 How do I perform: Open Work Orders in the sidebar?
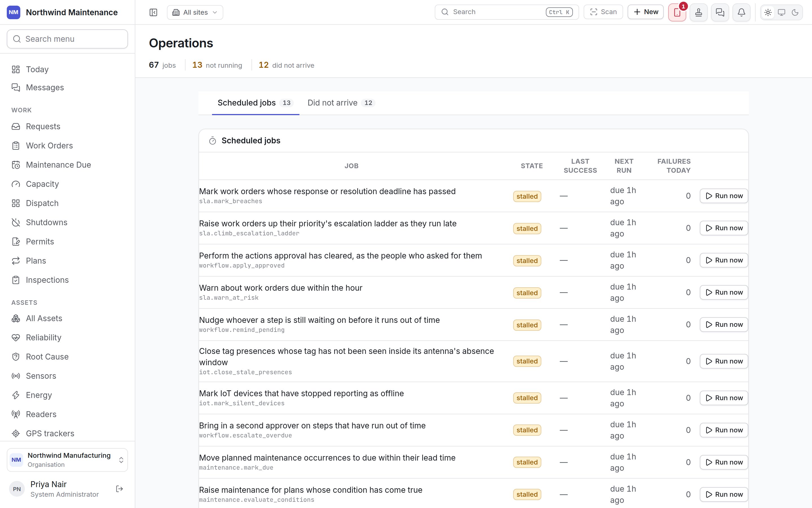click(x=67, y=145)
